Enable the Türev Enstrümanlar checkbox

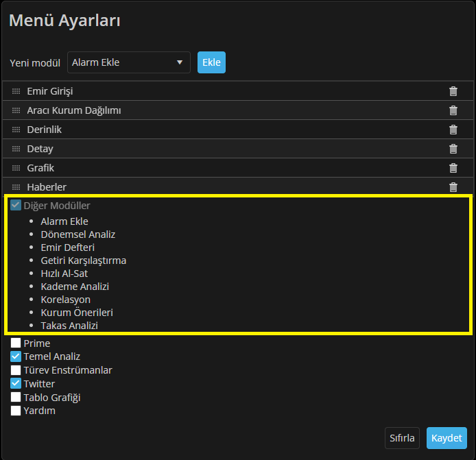click(16, 370)
